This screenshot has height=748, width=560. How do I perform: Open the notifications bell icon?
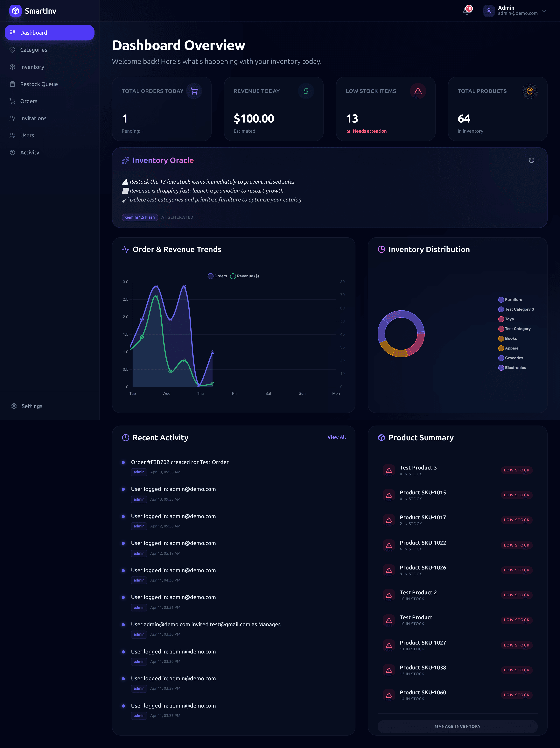point(466,11)
